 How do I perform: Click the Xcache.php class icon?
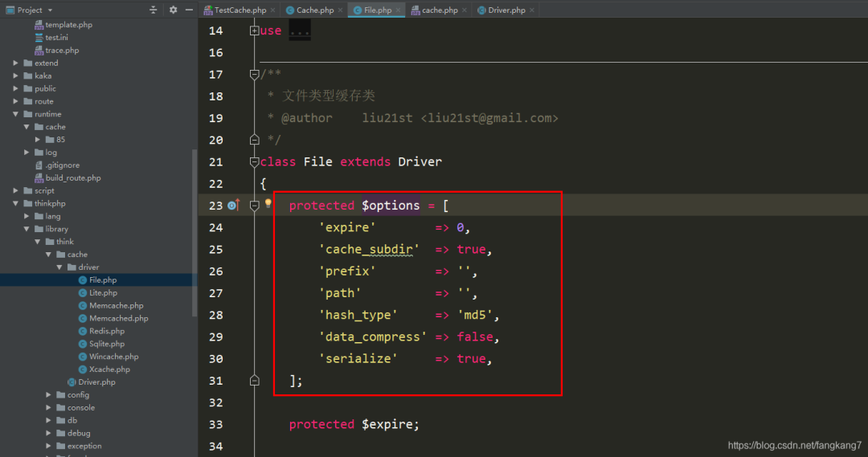(83, 369)
